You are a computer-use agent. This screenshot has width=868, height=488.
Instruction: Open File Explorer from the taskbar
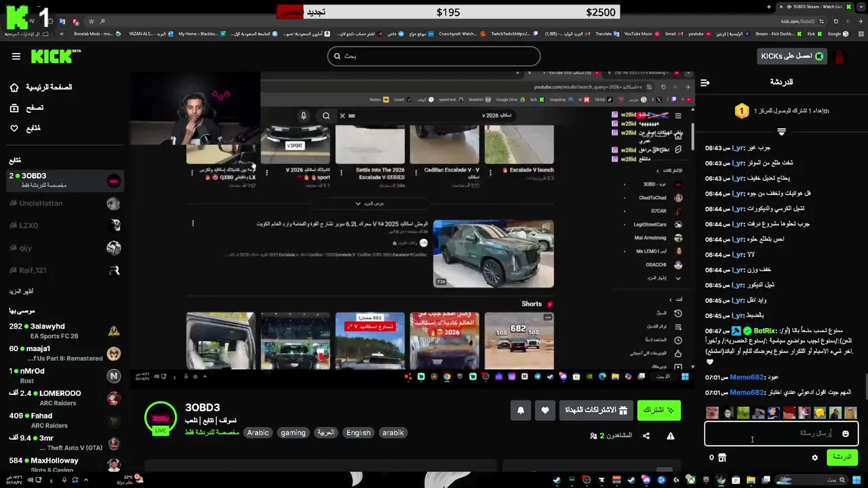[751, 480]
